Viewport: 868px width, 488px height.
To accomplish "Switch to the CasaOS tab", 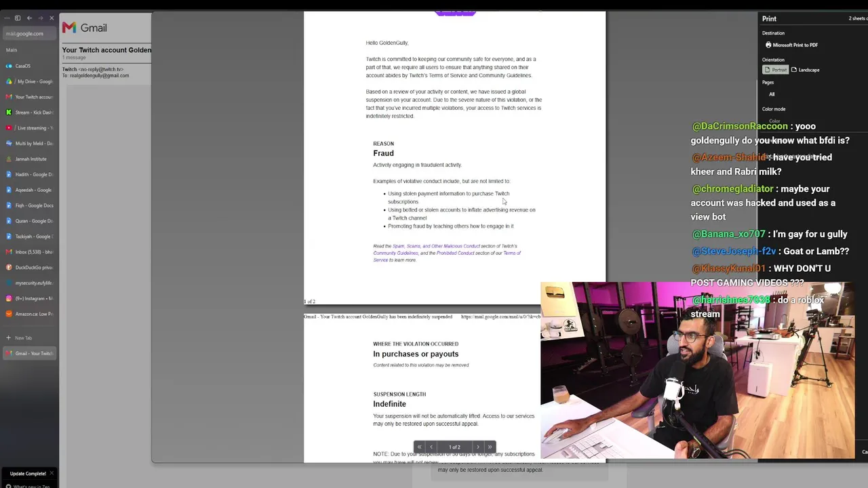I will (29, 66).
